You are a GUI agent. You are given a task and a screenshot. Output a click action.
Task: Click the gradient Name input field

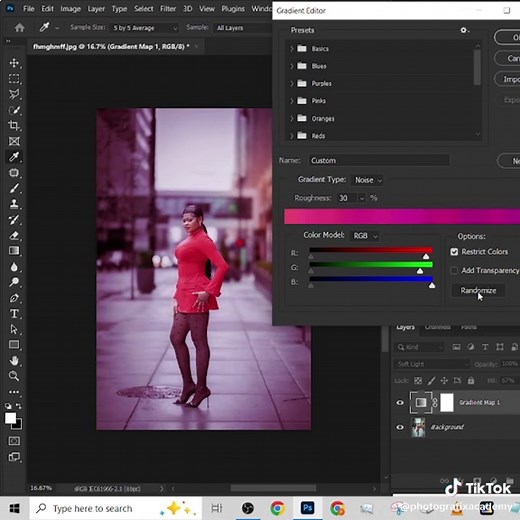tap(379, 160)
